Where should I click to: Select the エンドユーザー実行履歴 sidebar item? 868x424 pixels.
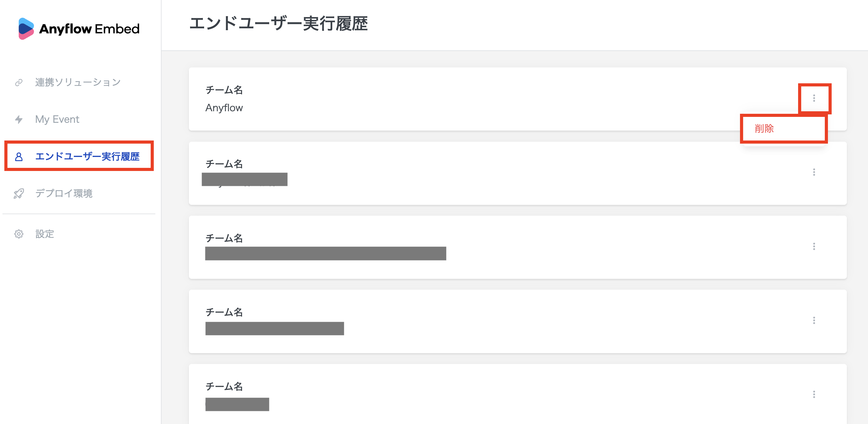point(87,156)
